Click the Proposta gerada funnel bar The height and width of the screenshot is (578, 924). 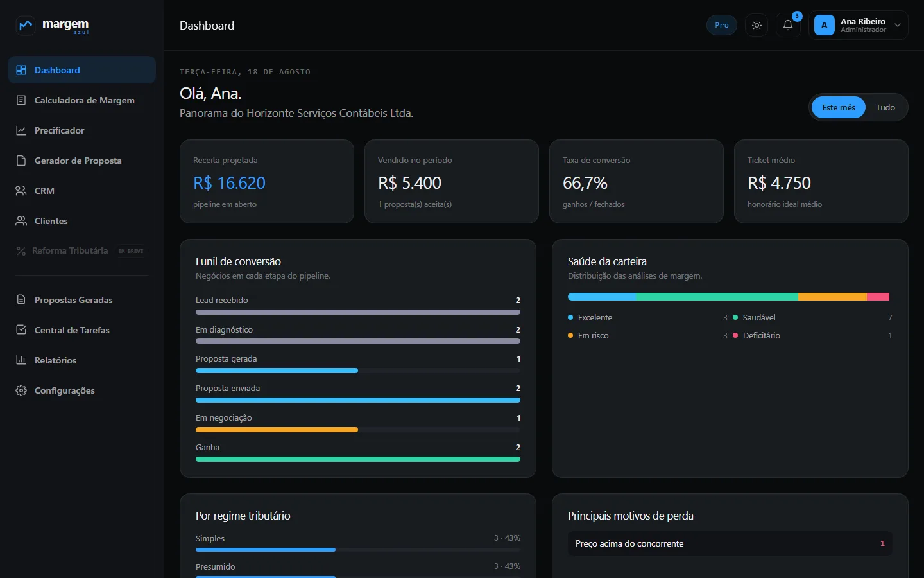pyautogui.click(x=277, y=371)
